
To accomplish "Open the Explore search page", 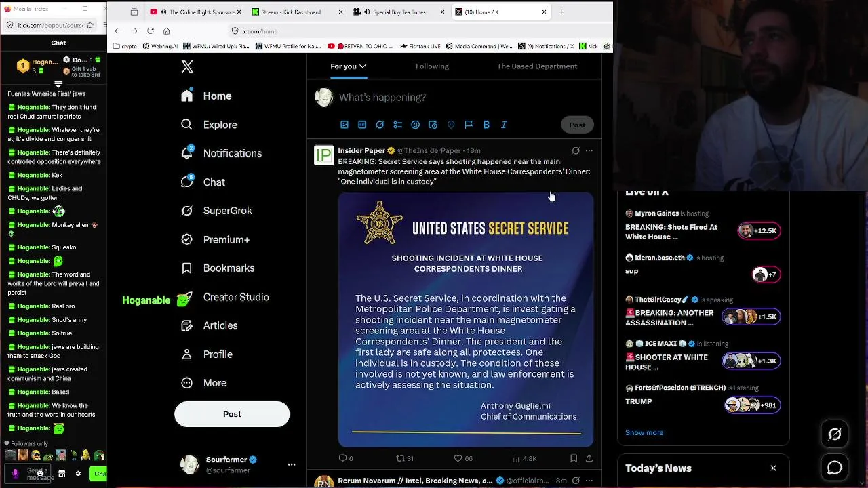I will (209, 125).
